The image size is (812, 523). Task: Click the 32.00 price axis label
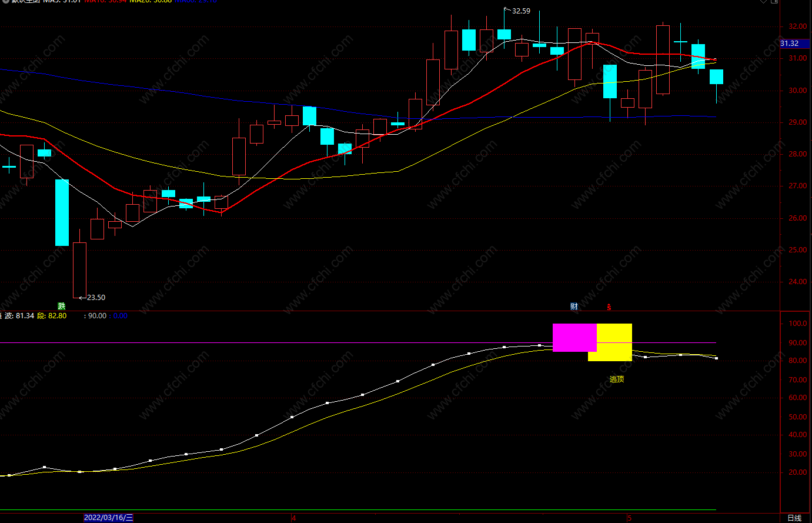pos(798,26)
